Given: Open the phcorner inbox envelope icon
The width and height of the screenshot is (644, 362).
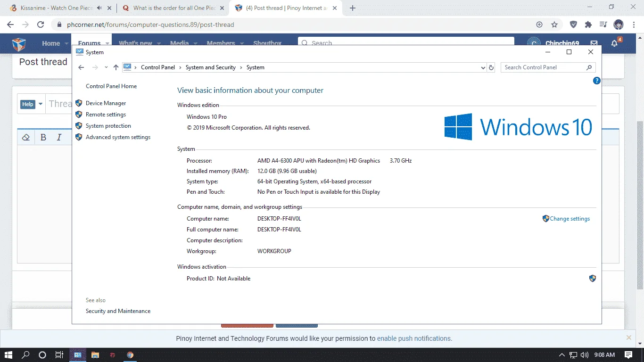Looking at the screenshot, I should tap(594, 43).
